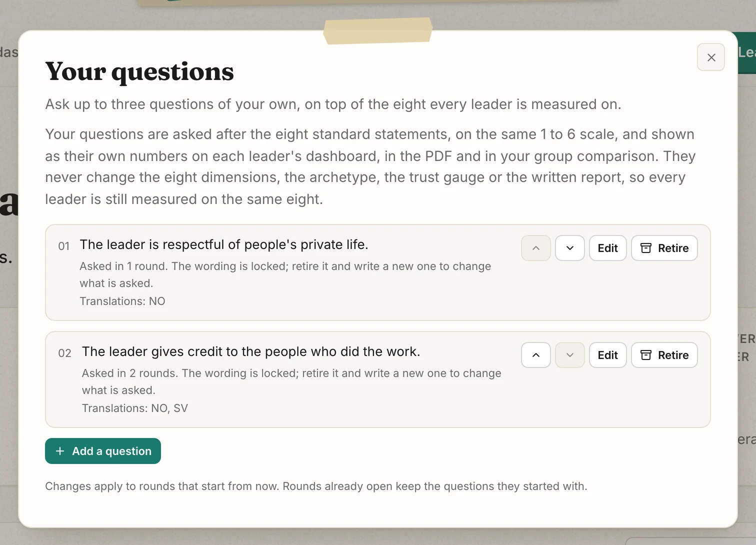Close the Your questions dialog
Screen dimensions: 756x545
pos(710,57)
